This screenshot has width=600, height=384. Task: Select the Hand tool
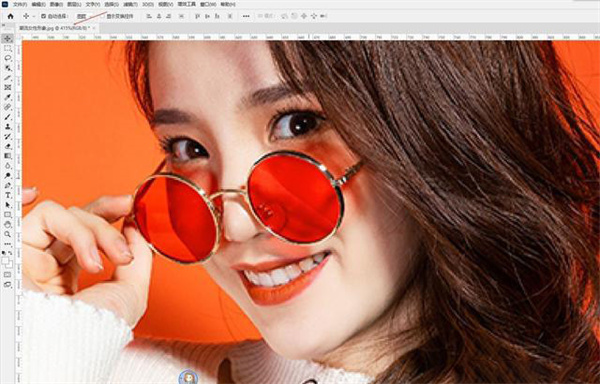pos(8,225)
